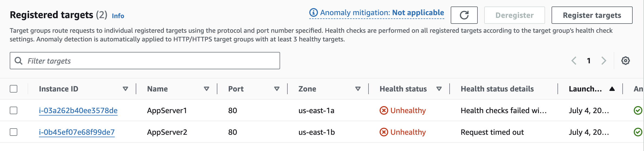The image size is (644, 151).
Task: Sort by Instance ID column arrow
Action: (x=125, y=89)
